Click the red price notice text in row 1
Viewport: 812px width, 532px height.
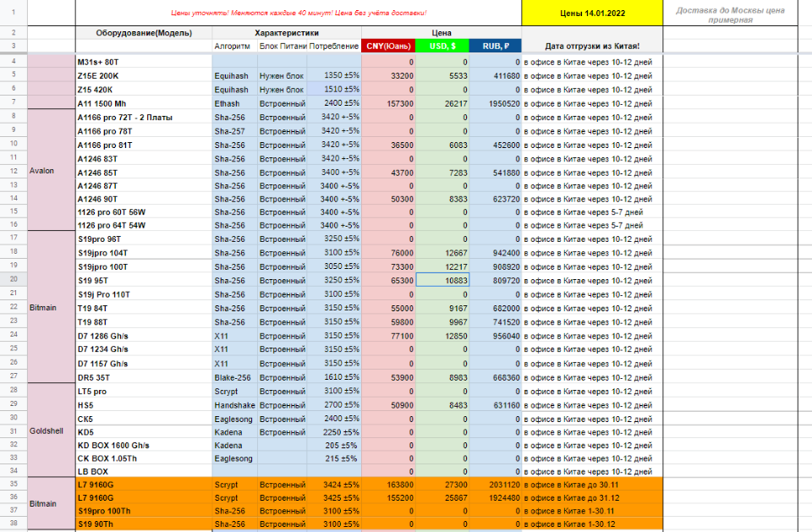[298, 14]
